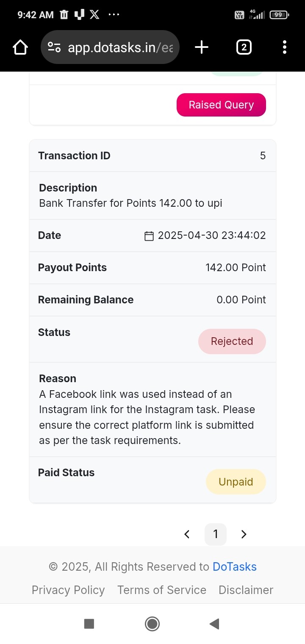Tap the Android recent apps square button
Image resolution: width=305 pixels, height=644 pixels.
click(89, 624)
